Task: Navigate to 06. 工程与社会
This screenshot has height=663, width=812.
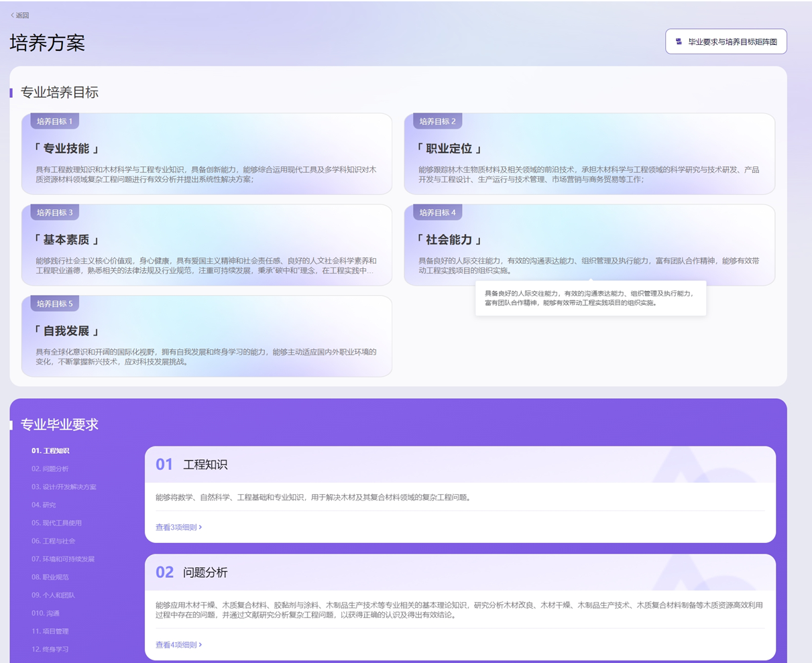Action: (x=53, y=541)
